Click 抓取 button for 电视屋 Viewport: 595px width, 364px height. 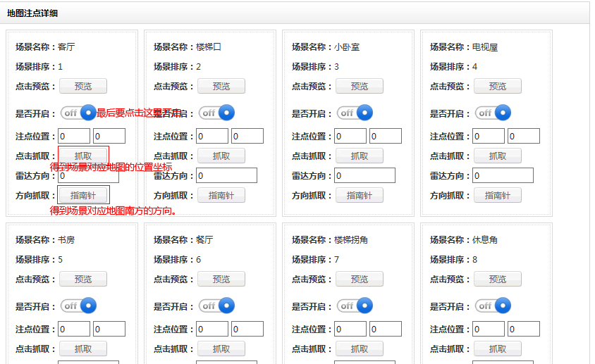point(498,156)
